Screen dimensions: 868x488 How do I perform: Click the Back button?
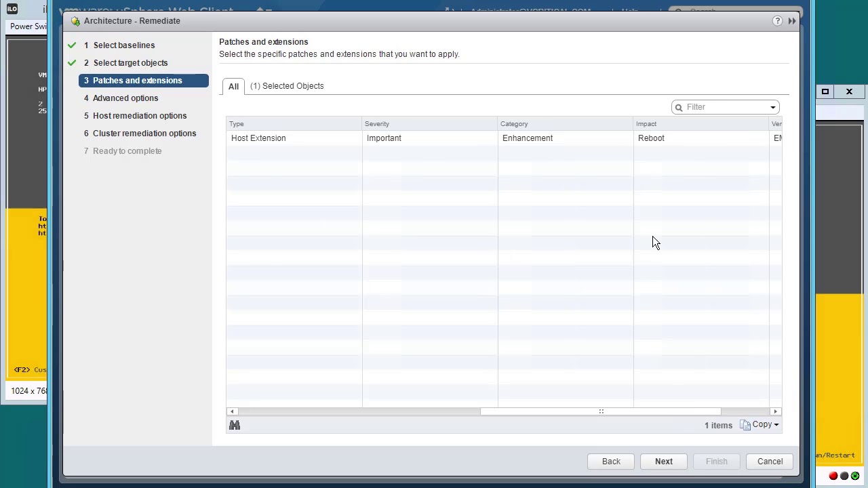tap(611, 462)
